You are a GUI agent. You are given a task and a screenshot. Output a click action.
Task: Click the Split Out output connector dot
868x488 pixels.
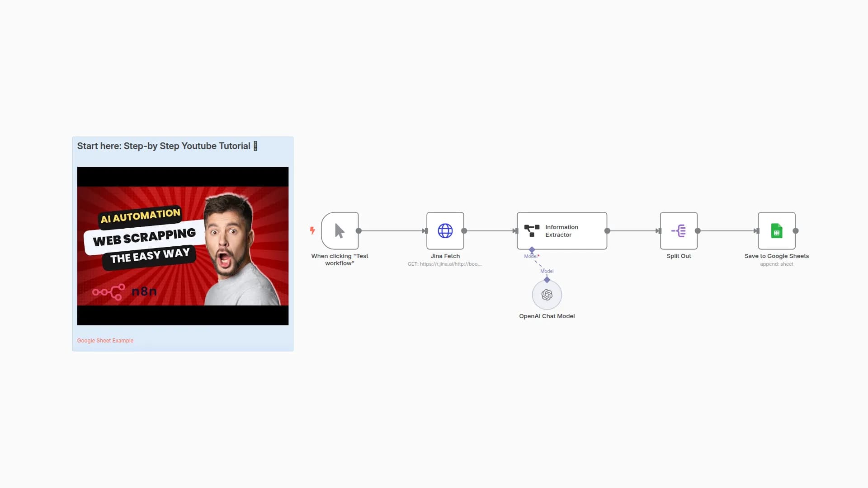tap(698, 231)
